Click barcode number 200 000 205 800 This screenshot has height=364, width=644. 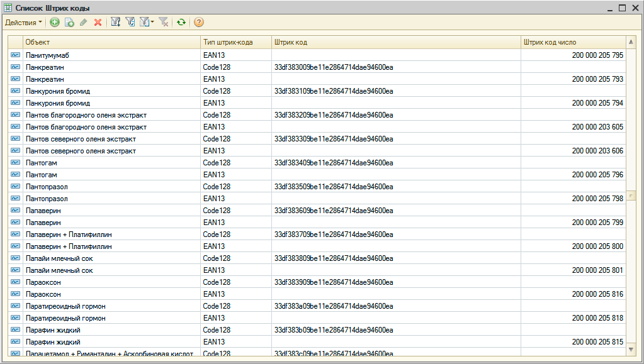point(597,246)
